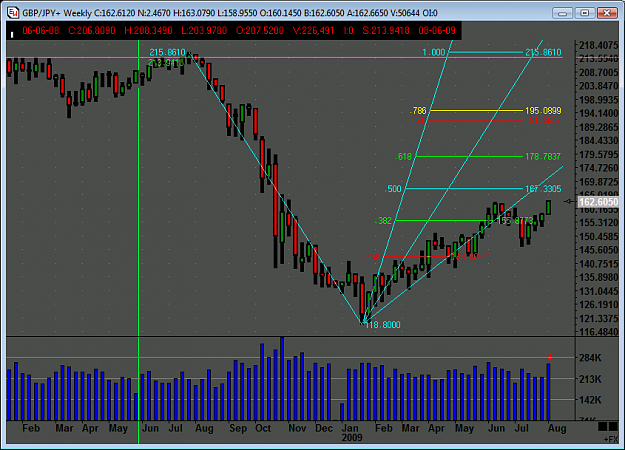Click the date 08-06-09 in the info bar

(x=437, y=30)
